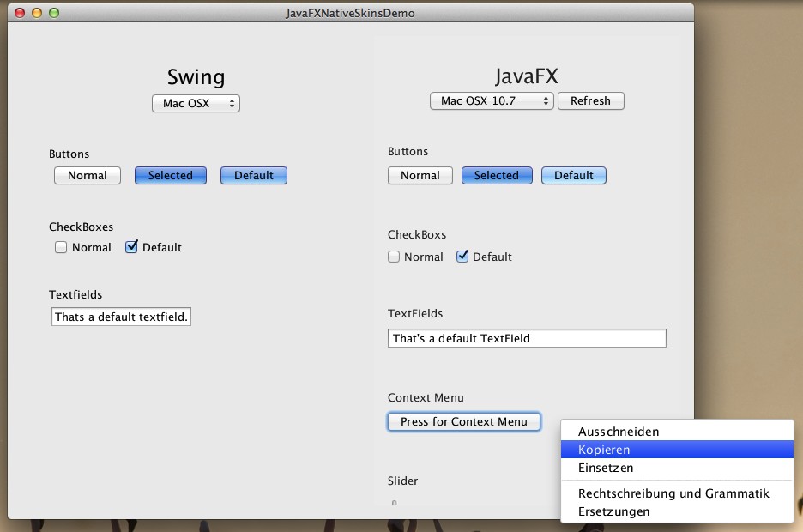Uncheck the Swing Default checkbox
The image size is (803, 532).
click(x=131, y=248)
